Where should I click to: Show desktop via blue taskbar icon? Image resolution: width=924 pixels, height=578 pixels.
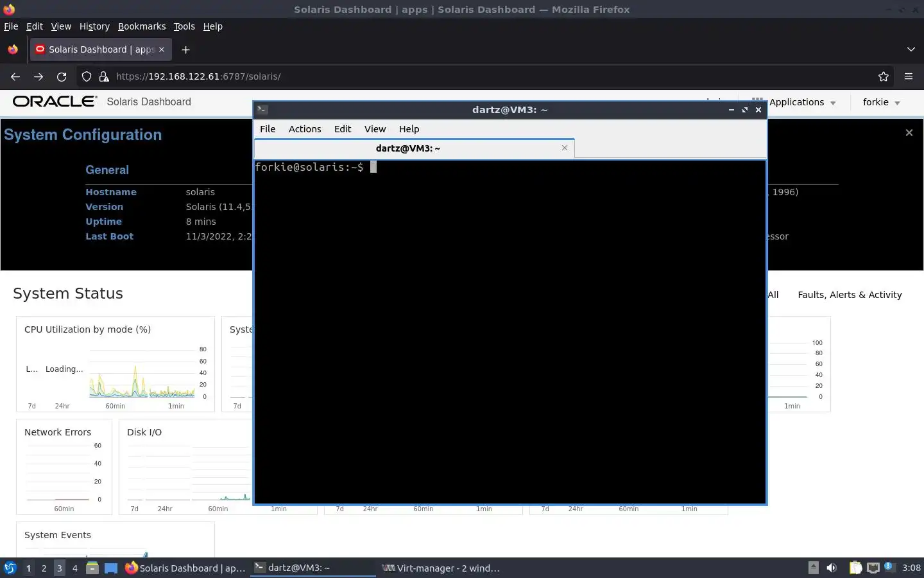[x=111, y=568]
